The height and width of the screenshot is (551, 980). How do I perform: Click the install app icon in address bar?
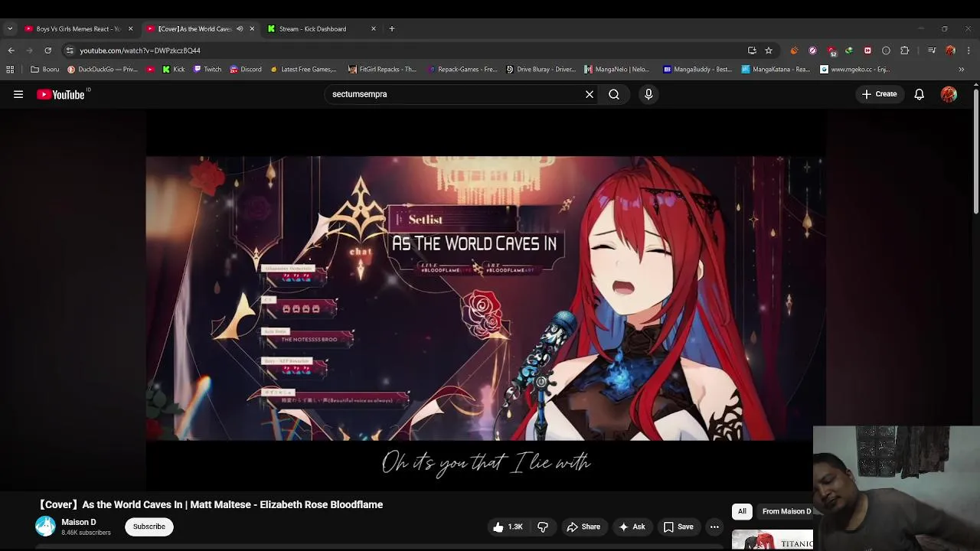[752, 51]
